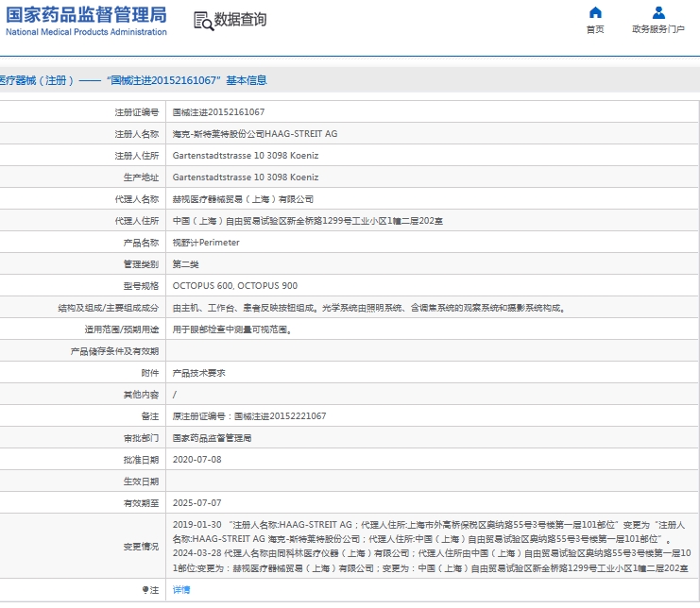This screenshot has width=700, height=608.
Task: Click the 首页 home icon
Action: point(595,12)
